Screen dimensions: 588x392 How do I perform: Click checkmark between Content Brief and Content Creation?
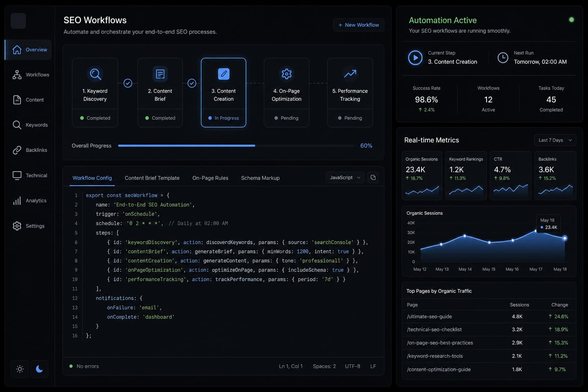pyautogui.click(x=192, y=83)
